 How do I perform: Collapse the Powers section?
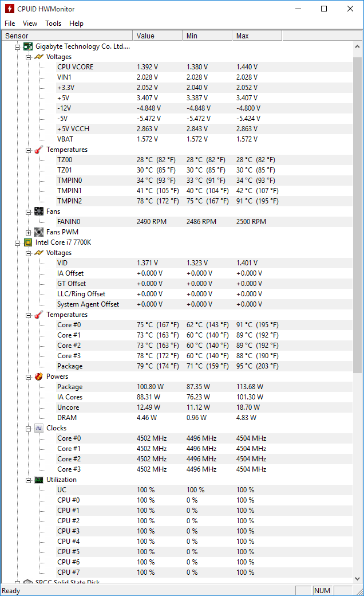point(28,377)
